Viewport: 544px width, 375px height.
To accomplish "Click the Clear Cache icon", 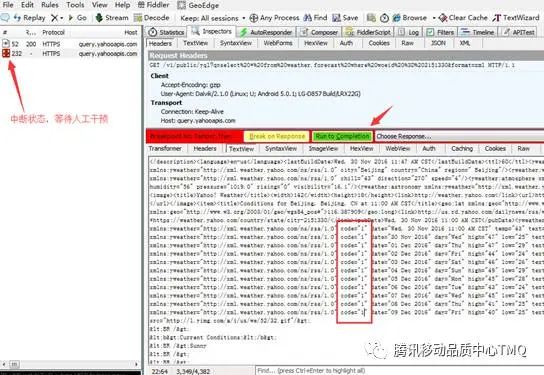I will (x=443, y=18).
